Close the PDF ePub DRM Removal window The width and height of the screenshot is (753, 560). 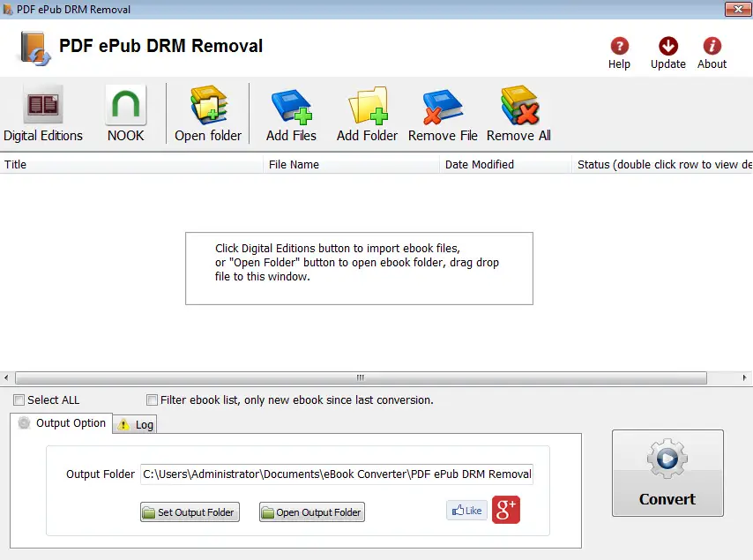click(738, 9)
